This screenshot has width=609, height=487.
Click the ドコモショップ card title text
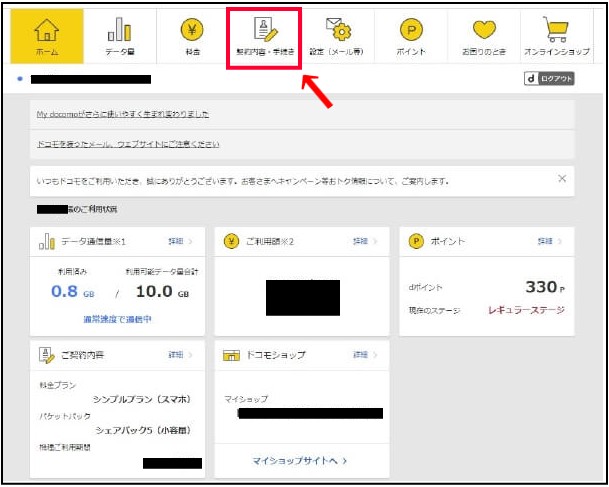pos(276,355)
